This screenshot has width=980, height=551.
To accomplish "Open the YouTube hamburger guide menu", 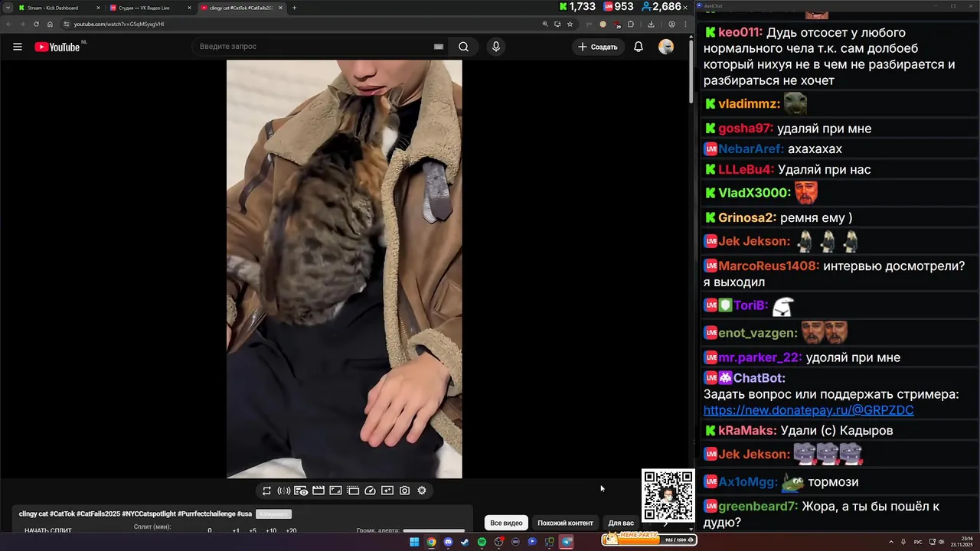I will click(x=18, y=47).
